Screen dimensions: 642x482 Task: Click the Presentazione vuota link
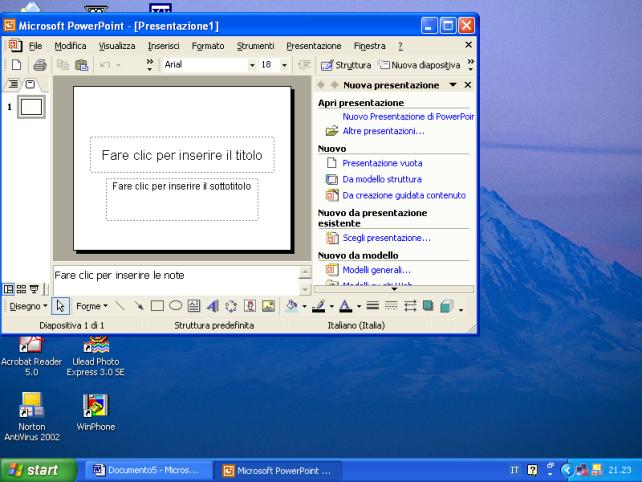[382, 163]
